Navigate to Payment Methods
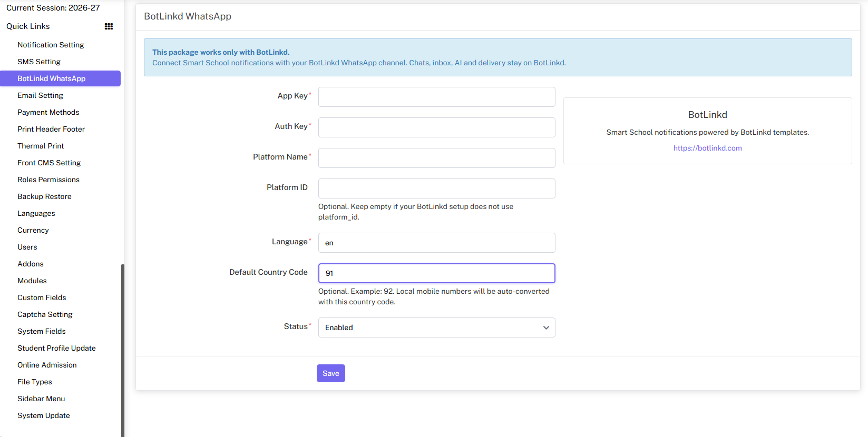Viewport: 868px width, 437px height. click(48, 112)
